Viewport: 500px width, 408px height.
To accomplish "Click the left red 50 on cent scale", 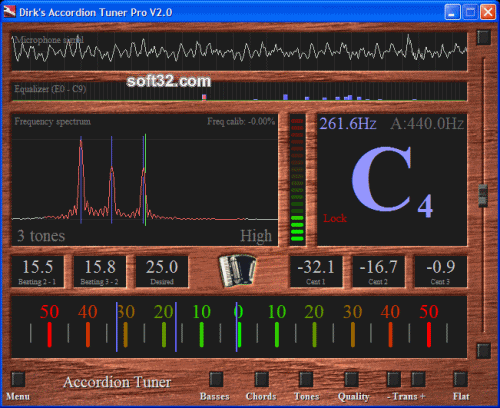I will tap(49, 312).
